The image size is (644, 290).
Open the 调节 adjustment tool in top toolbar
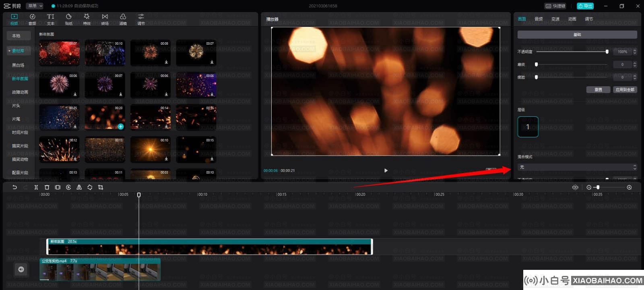141,19
